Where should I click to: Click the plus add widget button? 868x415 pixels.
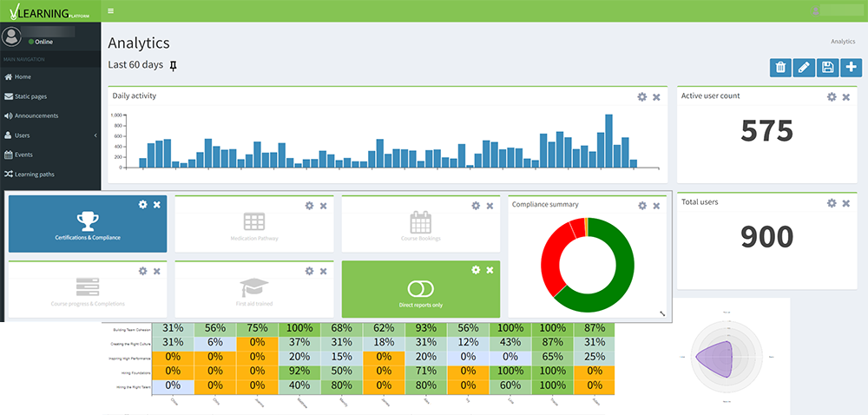pyautogui.click(x=851, y=68)
